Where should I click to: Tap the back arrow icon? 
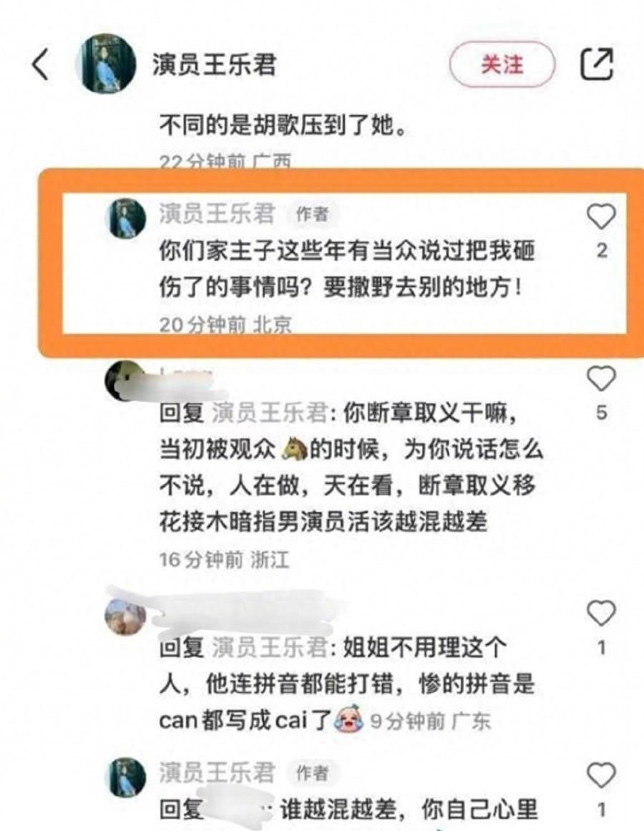(41, 64)
